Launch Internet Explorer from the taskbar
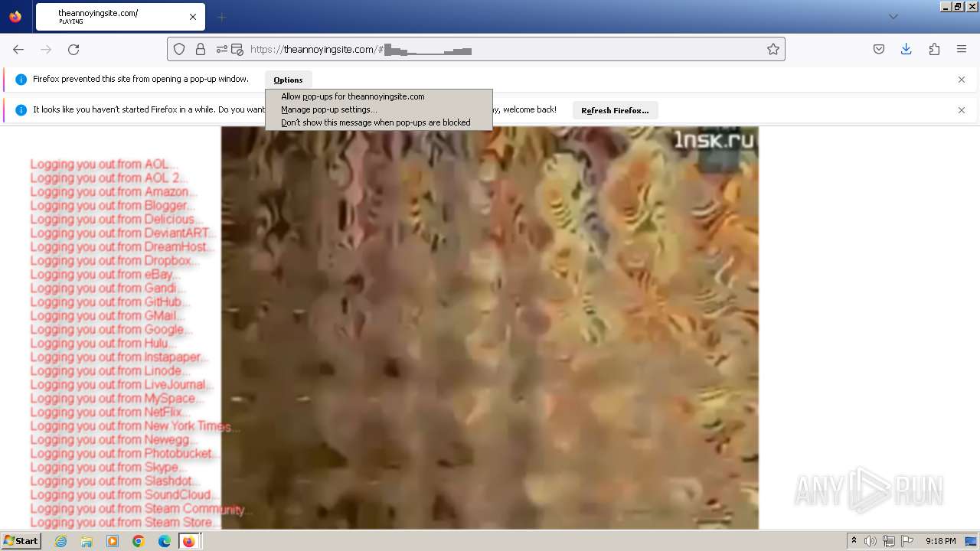980x551 pixels. (60, 541)
